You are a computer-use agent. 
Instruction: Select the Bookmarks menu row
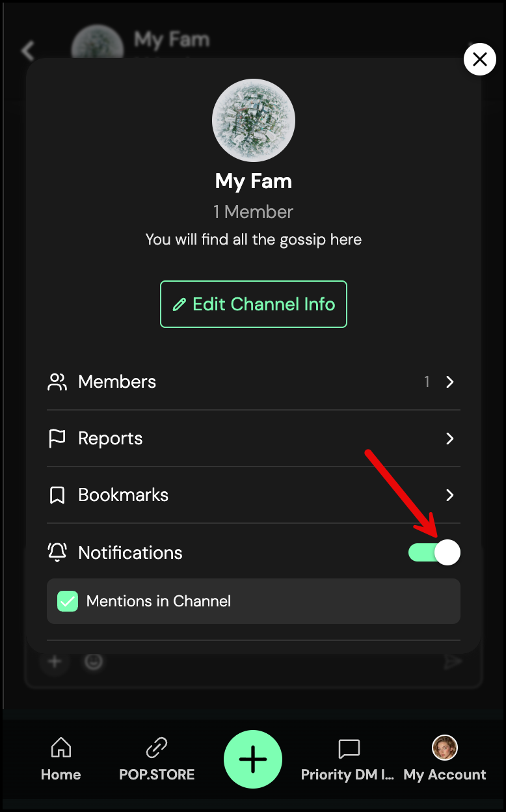253,495
